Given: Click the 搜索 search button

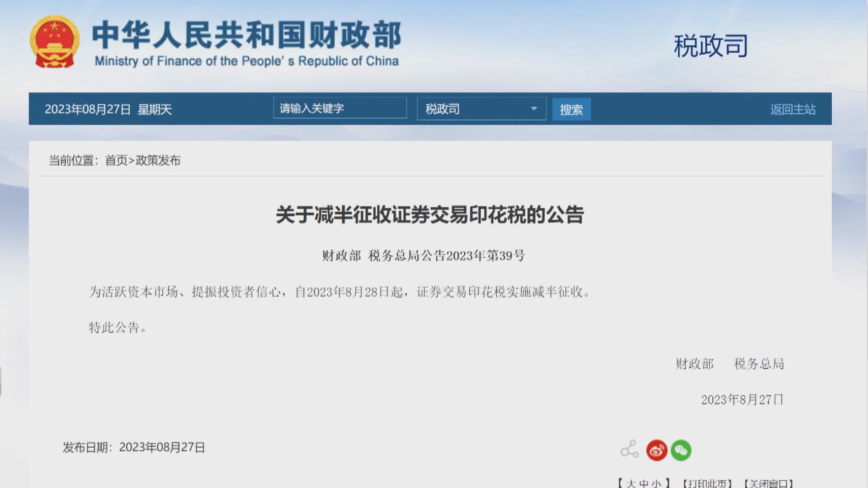Looking at the screenshot, I should tap(571, 109).
